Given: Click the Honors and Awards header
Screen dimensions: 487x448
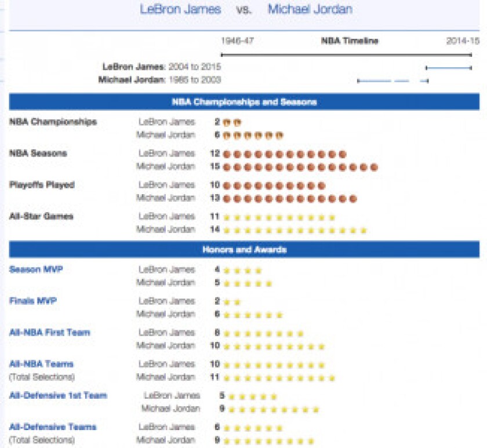Looking at the screenshot, I should (x=244, y=250).
